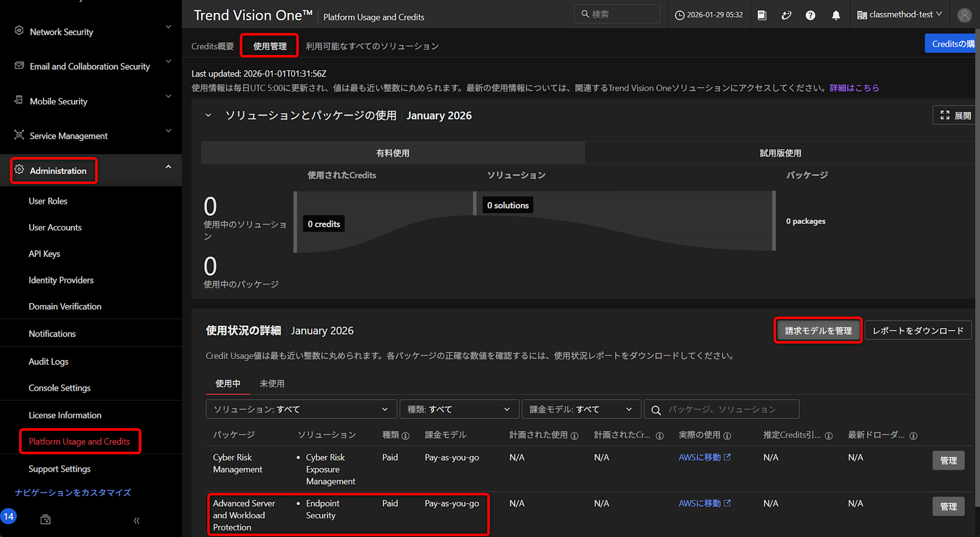980x537 pixels.
Task: Click the document notes icon in header
Action: [762, 15]
